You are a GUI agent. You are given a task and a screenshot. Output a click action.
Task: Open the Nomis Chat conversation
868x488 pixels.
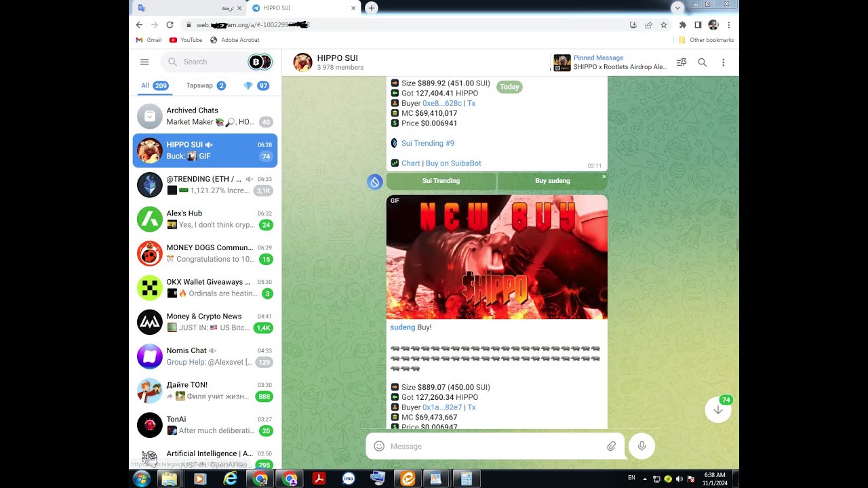pos(205,356)
